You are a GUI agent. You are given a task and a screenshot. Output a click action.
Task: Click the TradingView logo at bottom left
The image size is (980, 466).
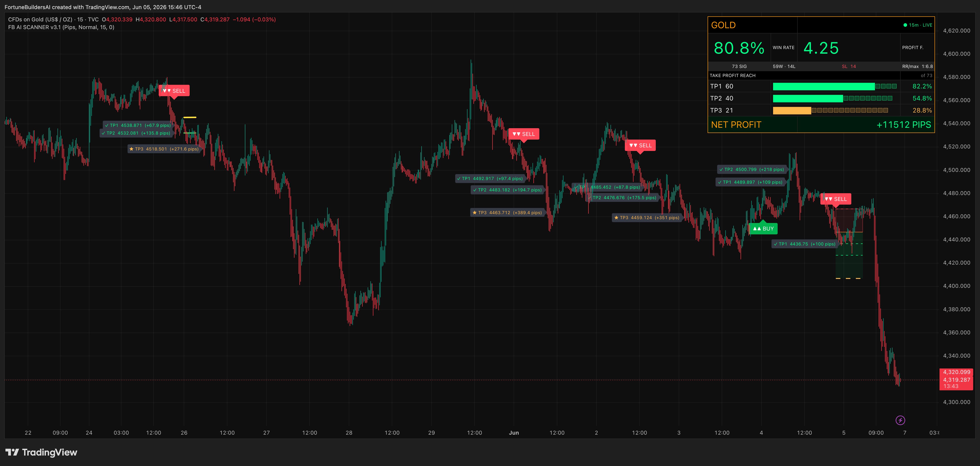point(41,452)
